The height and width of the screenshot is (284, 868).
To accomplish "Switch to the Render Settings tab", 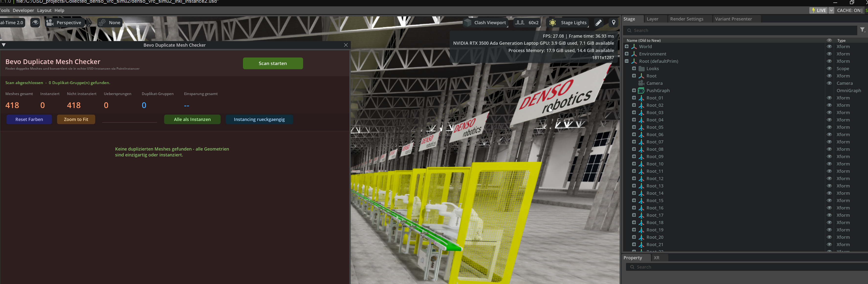I will [687, 19].
